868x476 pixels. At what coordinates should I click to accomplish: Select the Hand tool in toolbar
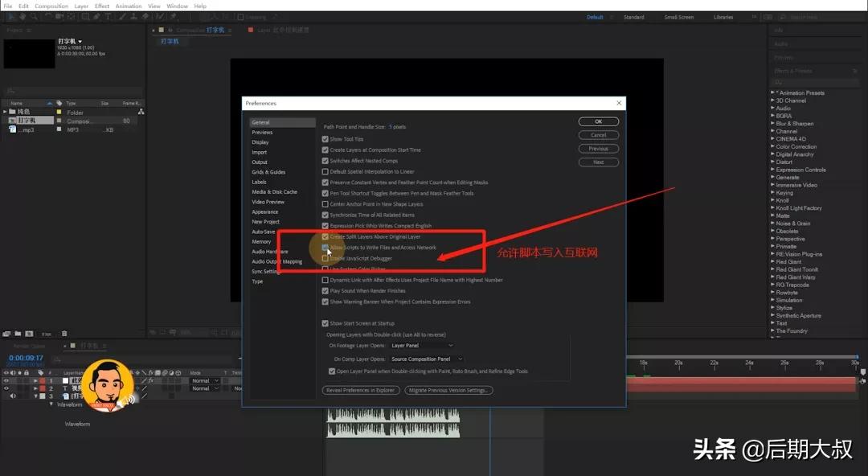click(23, 17)
